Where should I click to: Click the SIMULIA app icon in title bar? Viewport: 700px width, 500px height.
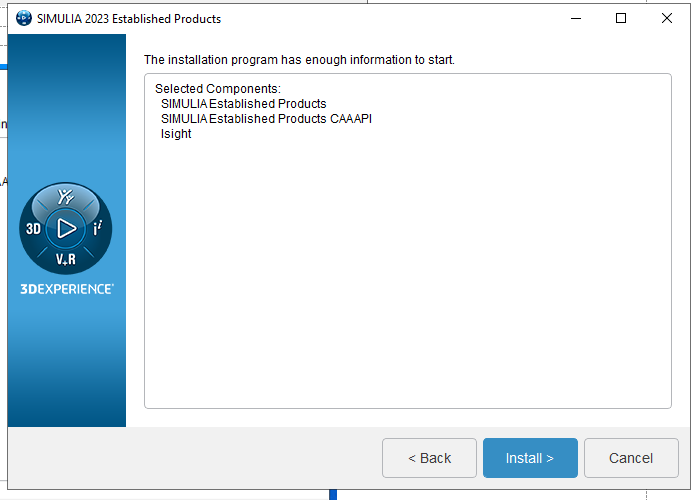[x=24, y=18]
